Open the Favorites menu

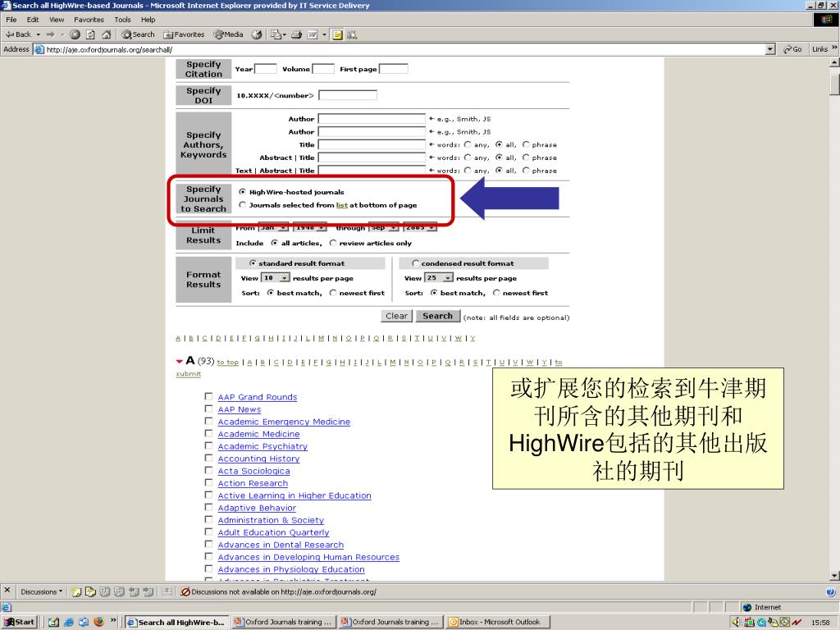tap(89, 20)
